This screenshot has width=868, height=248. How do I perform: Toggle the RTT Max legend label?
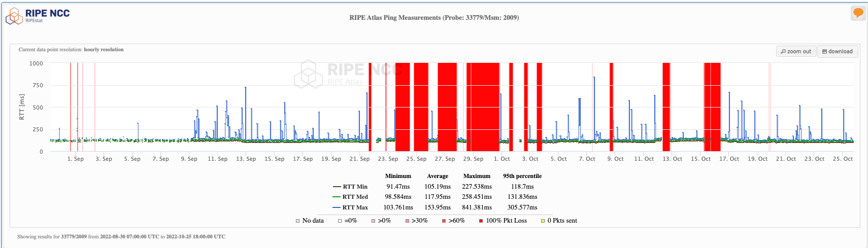coord(355,207)
